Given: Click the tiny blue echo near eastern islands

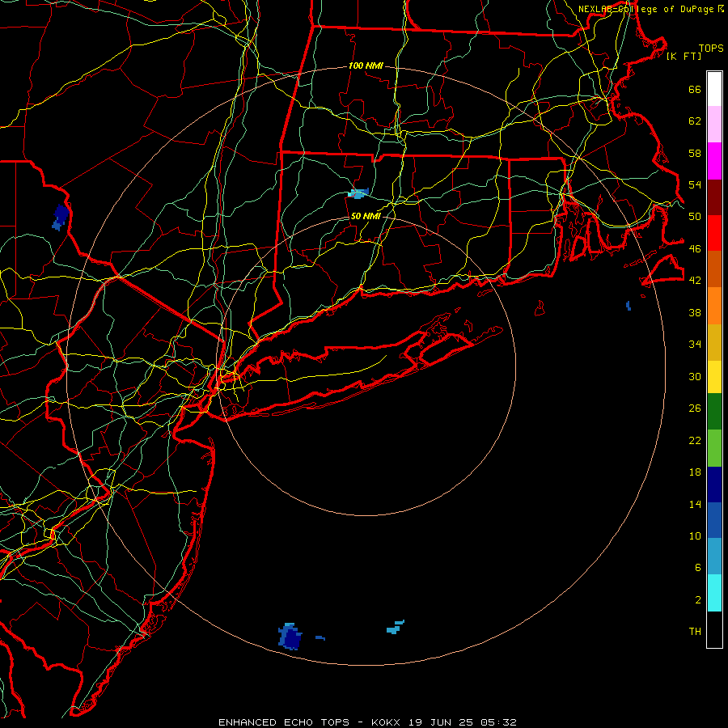Looking at the screenshot, I should 629,306.
